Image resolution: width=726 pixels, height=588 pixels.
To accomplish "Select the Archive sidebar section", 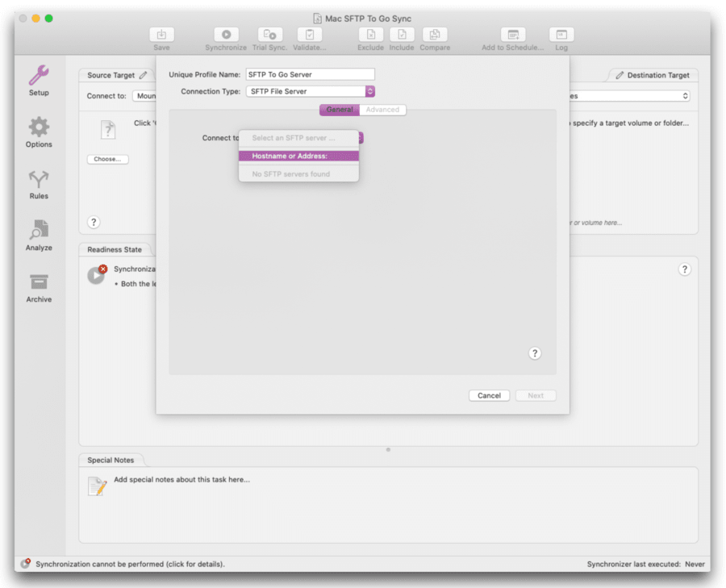I will pos(38,288).
